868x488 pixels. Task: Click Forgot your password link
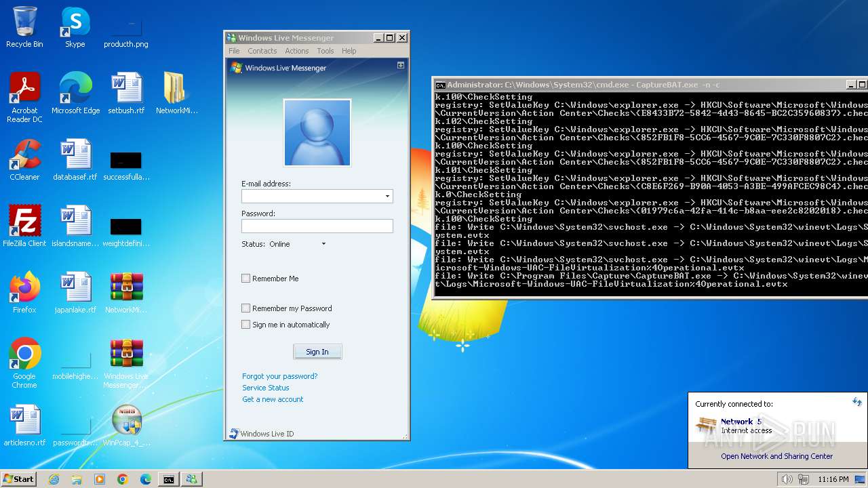[279, 376]
